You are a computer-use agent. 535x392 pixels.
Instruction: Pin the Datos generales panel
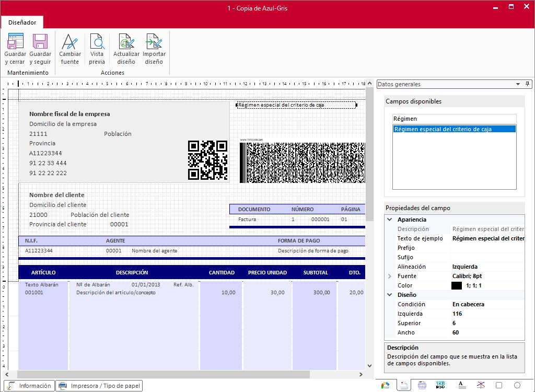528,84
